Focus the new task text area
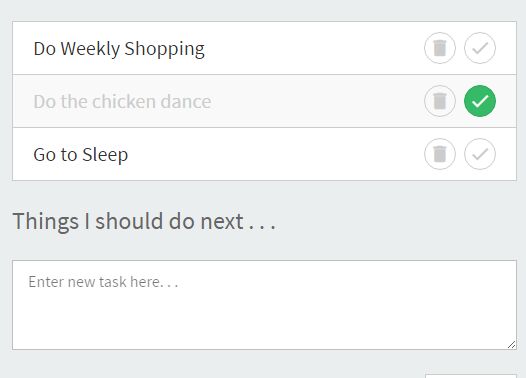Image resolution: width=526 pixels, height=378 pixels. pyautogui.click(x=264, y=305)
